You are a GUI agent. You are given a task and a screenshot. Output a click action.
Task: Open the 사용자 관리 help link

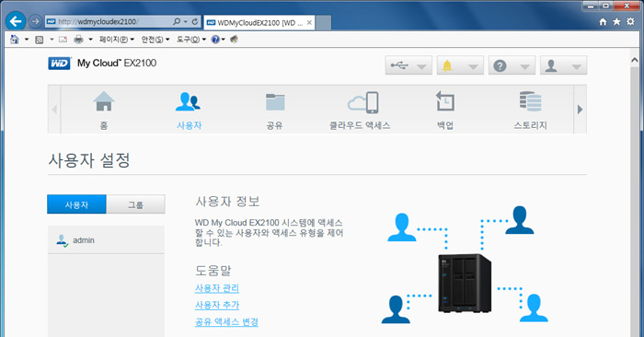point(217,288)
